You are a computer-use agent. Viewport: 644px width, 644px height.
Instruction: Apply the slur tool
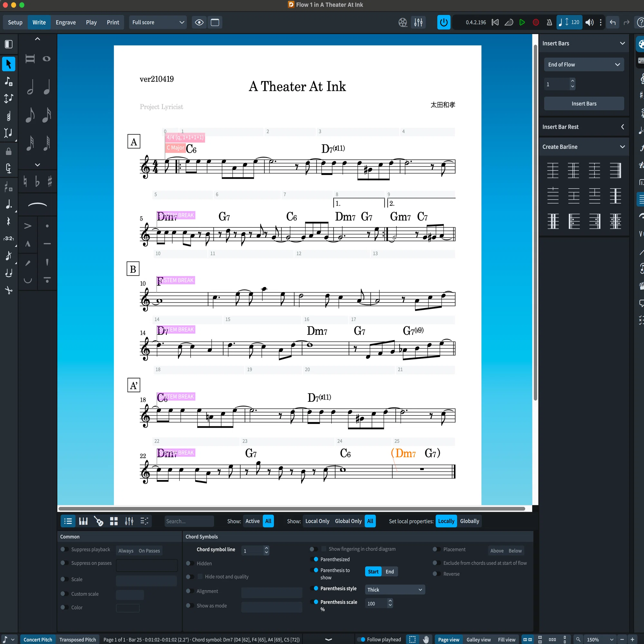pos(37,204)
